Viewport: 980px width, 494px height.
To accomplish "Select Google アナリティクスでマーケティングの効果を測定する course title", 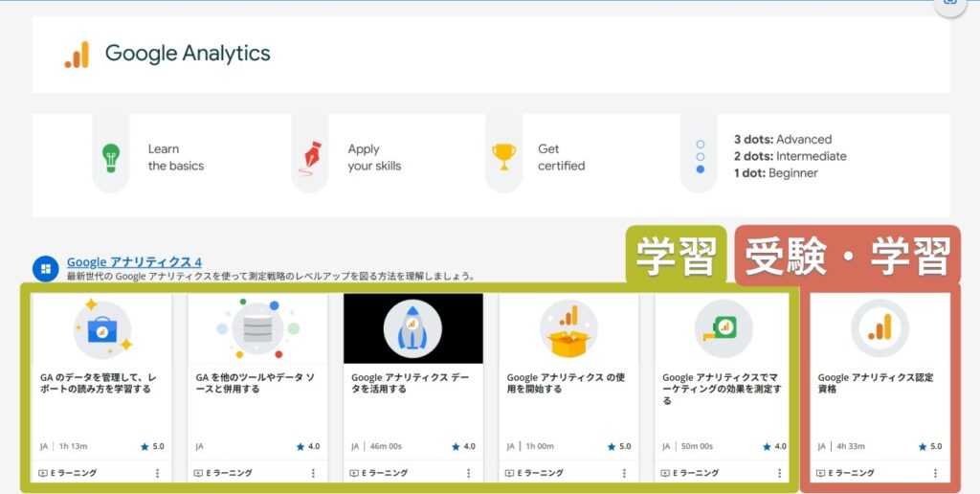I will pos(722,388).
